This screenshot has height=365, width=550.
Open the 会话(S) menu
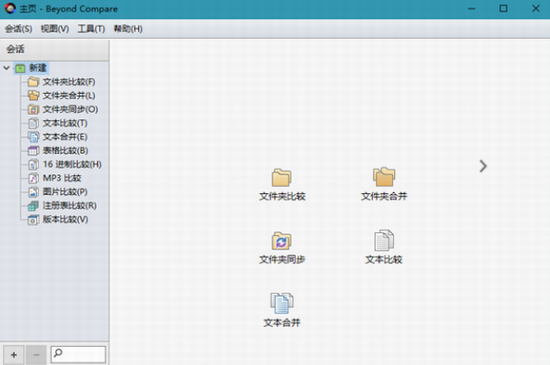pos(19,29)
